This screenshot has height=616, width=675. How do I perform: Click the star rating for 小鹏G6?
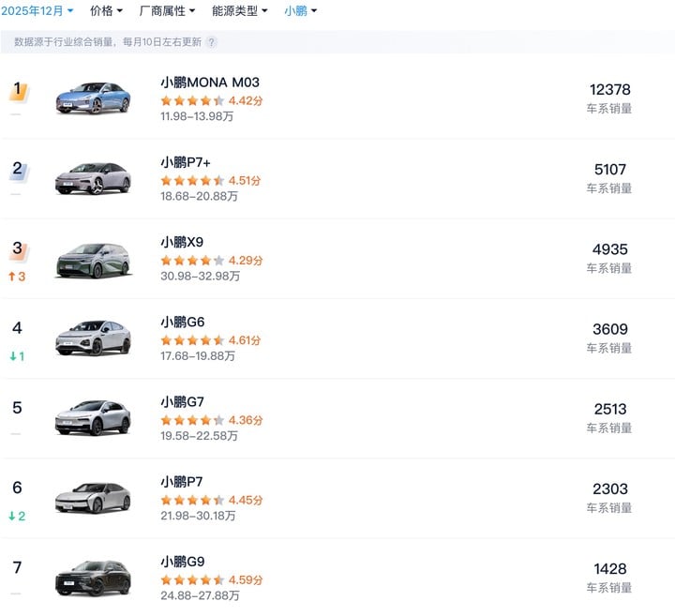tap(192, 340)
